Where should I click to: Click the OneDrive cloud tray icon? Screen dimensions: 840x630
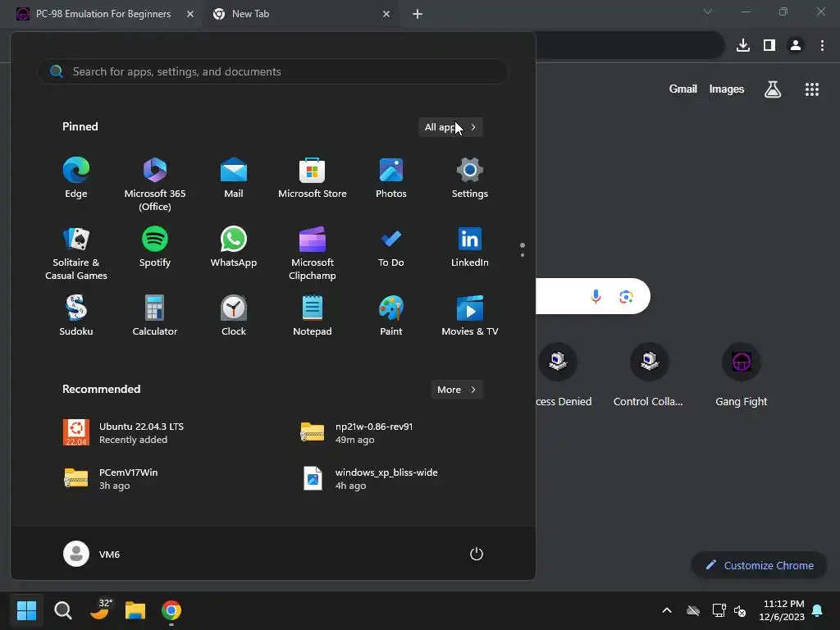pos(693,610)
